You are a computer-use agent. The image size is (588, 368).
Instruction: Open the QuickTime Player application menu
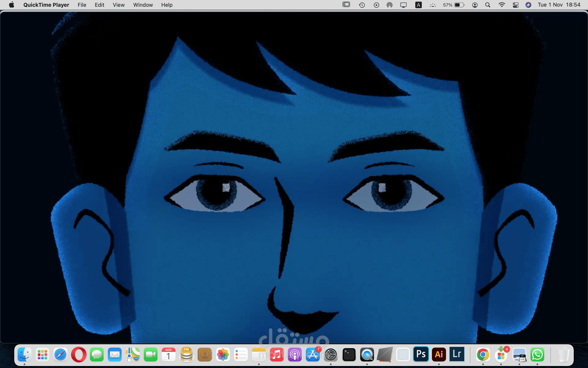point(46,5)
